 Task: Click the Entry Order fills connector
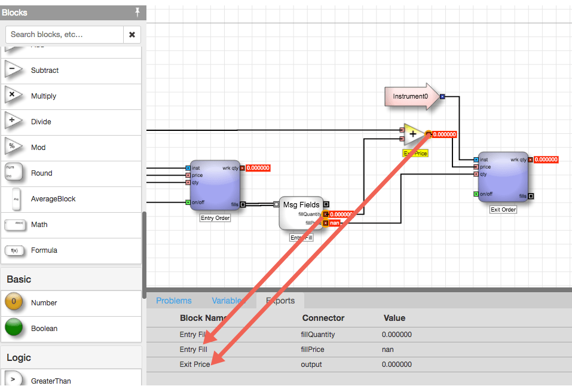pyautogui.click(x=243, y=204)
